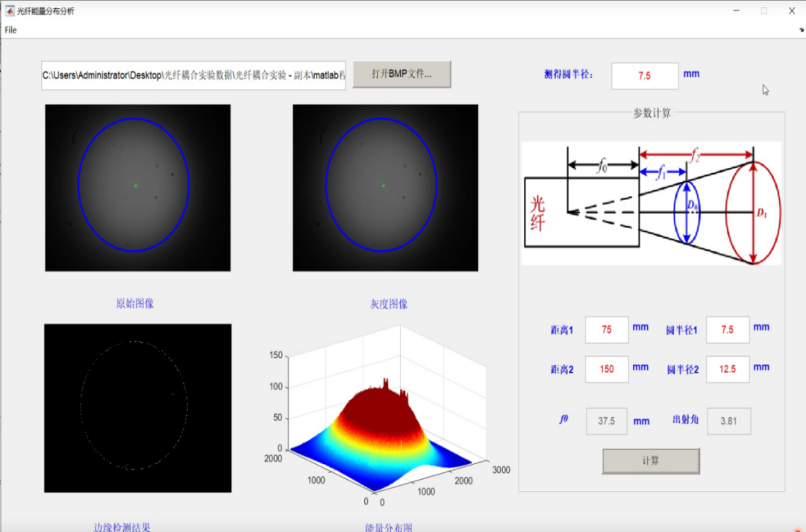This screenshot has height=532, width=806.
Task: Select the 圆半径1 input field
Action: (727, 330)
